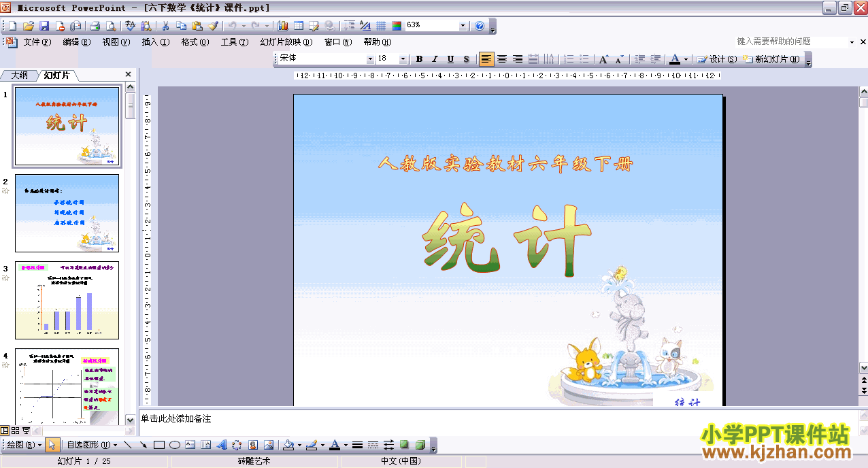Print the presentation
868x468 pixels.
coord(95,26)
